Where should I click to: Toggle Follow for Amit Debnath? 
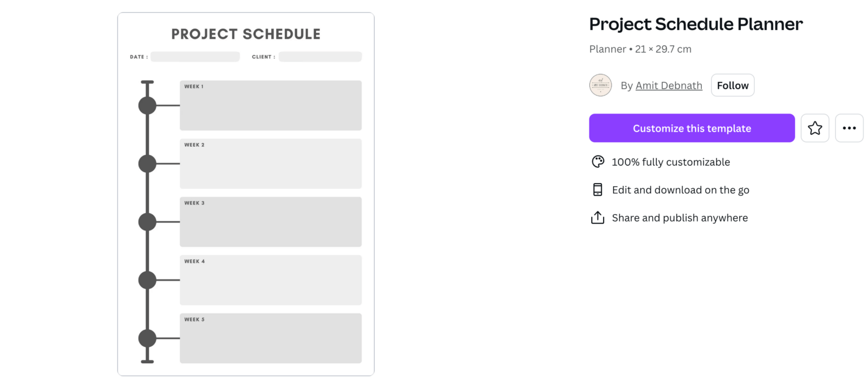pyautogui.click(x=732, y=85)
